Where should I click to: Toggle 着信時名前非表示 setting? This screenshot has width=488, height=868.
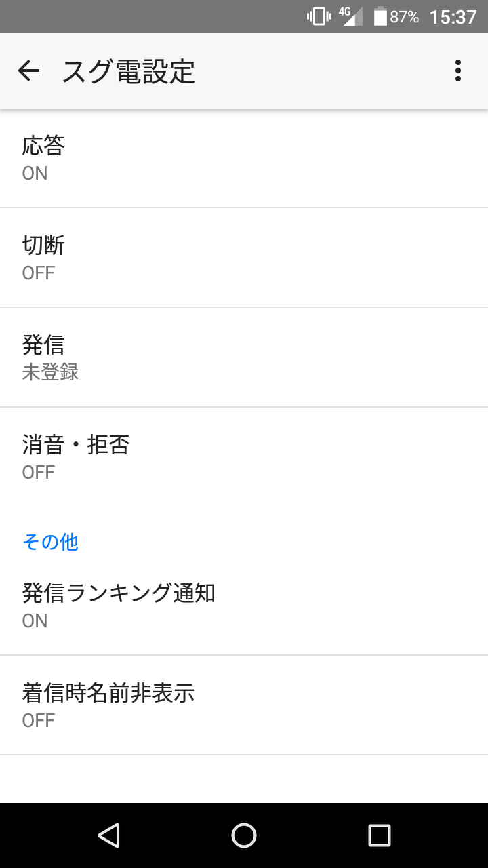click(244, 705)
